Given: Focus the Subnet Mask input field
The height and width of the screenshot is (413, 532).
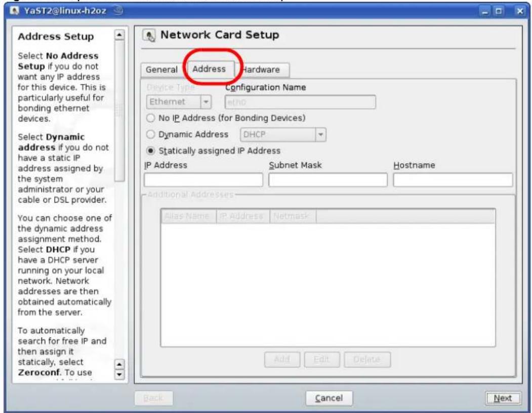Looking at the screenshot, I should pos(328,180).
